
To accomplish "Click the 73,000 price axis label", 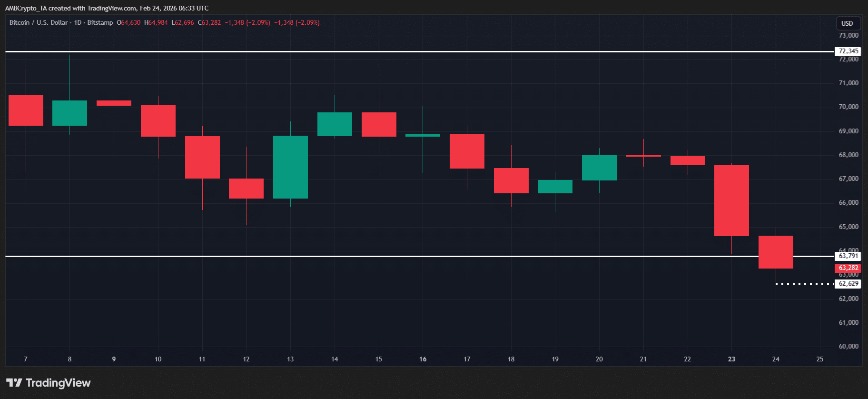I will 848,35.
